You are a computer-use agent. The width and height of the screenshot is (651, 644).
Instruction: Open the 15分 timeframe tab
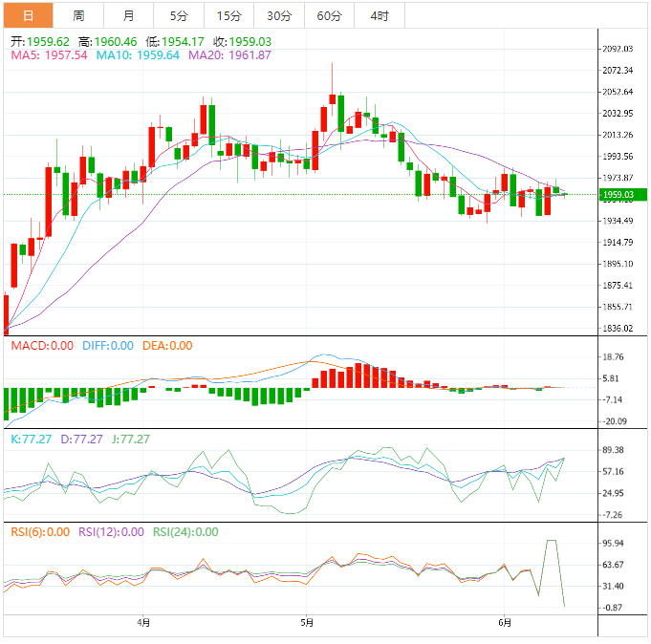(229, 16)
